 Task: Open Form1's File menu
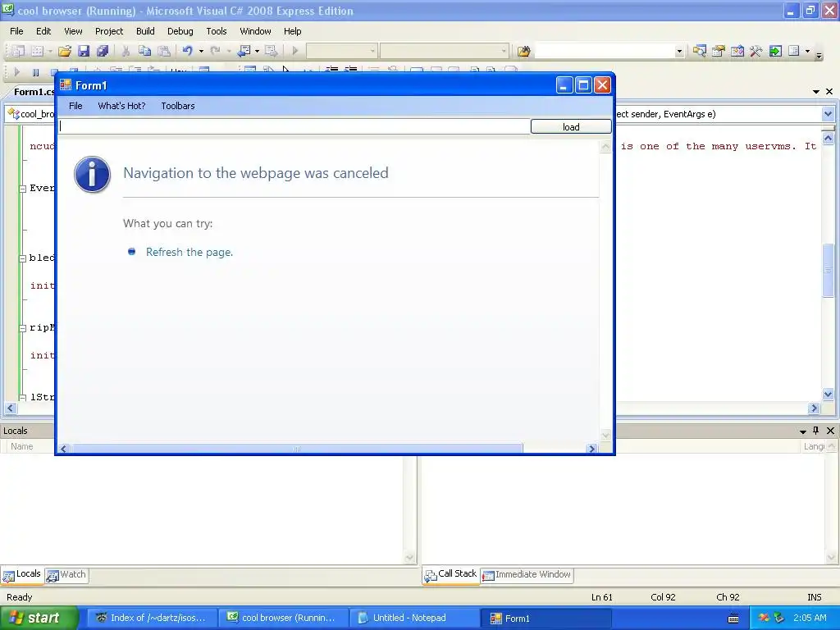[75, 106]
